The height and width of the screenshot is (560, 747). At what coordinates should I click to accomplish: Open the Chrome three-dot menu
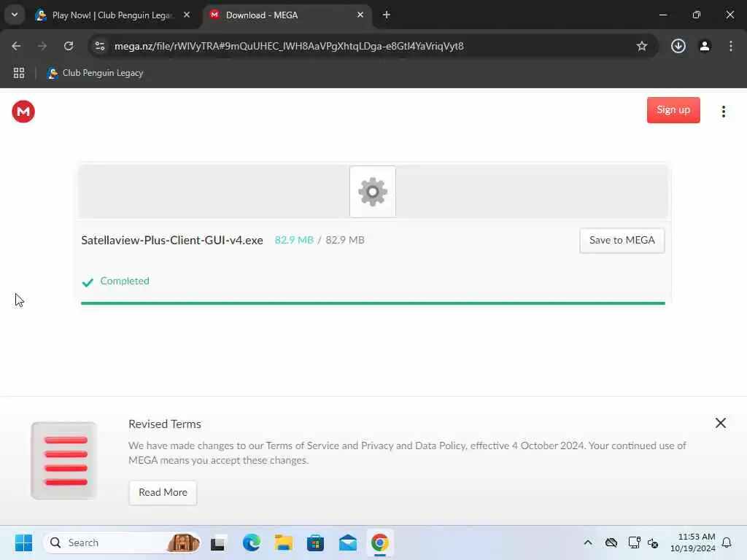(x=731, y=46)
